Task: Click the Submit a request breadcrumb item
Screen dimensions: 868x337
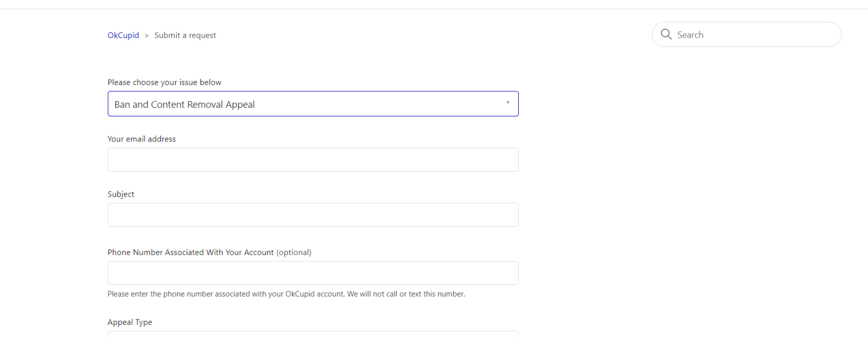Action: click(x=185, y=35)
